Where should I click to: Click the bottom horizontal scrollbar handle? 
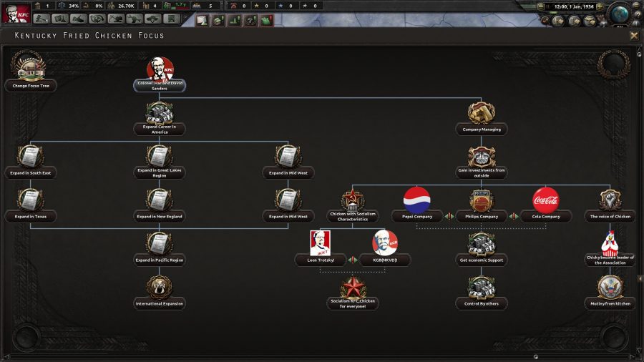(x=535, y=357)
